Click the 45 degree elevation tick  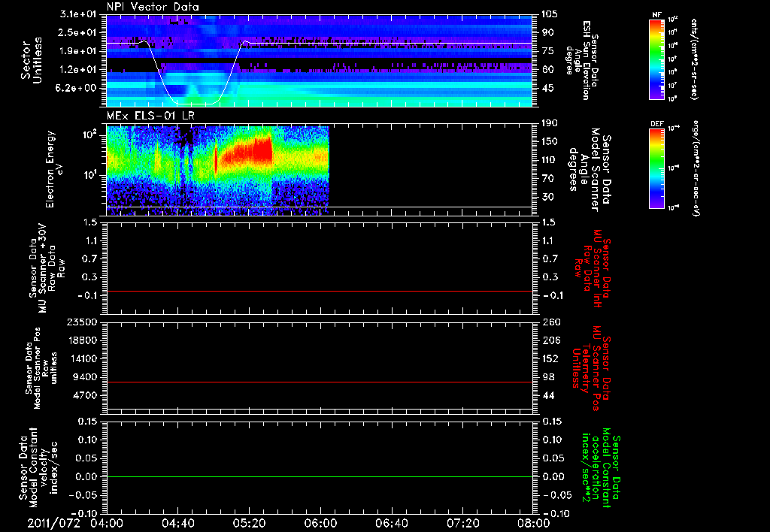click(x=548, y=89)
